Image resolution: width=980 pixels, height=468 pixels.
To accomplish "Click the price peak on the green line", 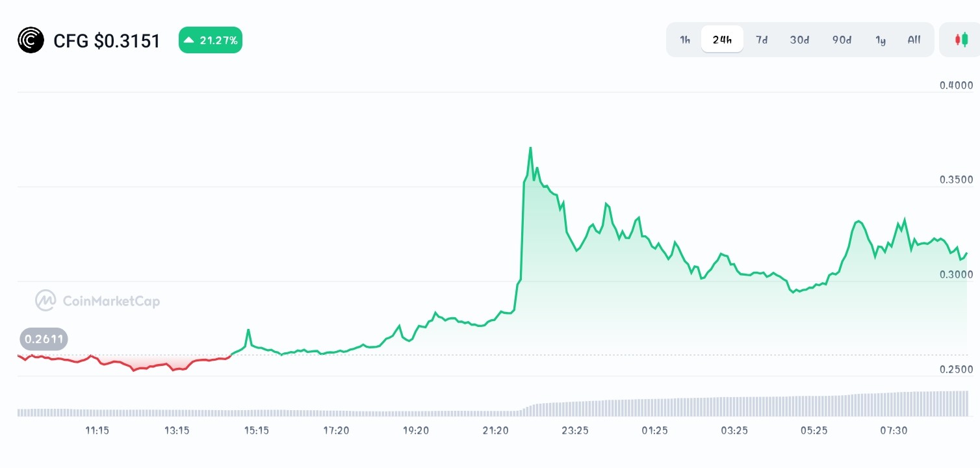I will click(x=530, y=148).
